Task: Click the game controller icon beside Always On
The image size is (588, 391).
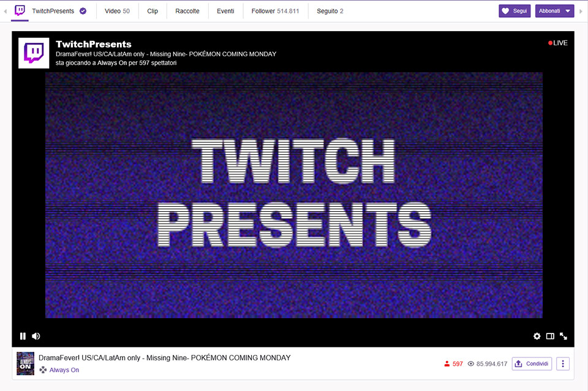Action: click(x=43, y=370)
